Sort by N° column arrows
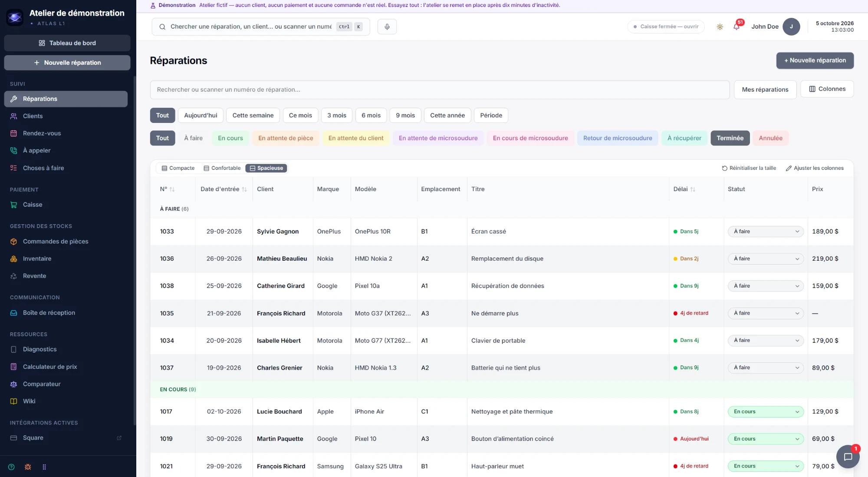 click(x=172, y=189)
